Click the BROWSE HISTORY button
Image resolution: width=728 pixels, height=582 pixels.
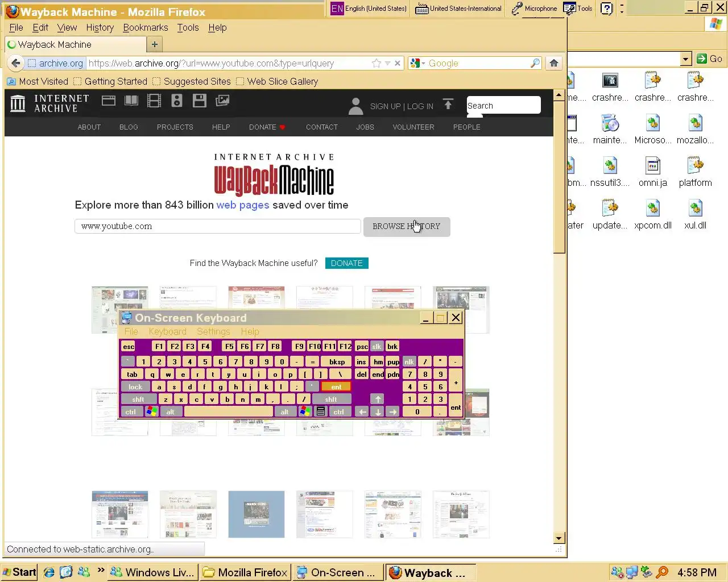(x=407, y=226)
